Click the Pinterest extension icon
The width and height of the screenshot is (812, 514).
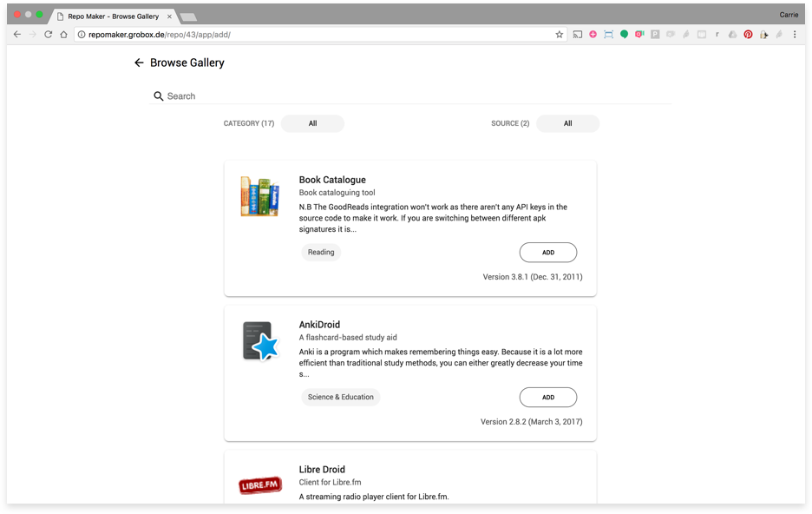tap(748, 35)
